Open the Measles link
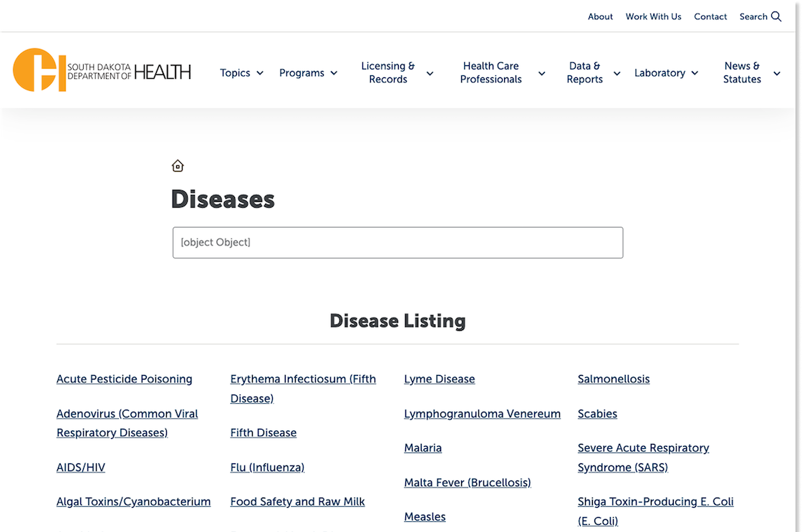 [425, 517]
